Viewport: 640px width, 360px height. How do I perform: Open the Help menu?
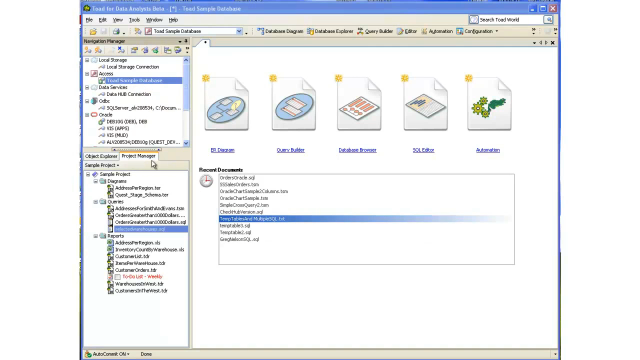173,20
